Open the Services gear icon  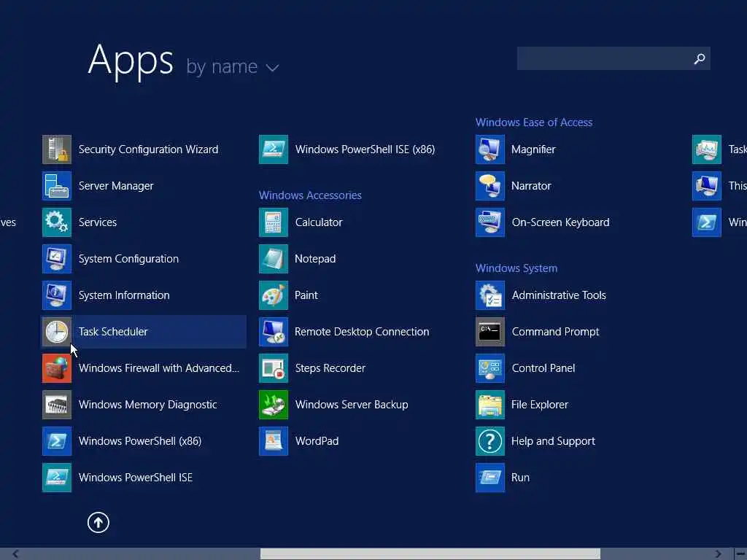(x=57, y=222)
